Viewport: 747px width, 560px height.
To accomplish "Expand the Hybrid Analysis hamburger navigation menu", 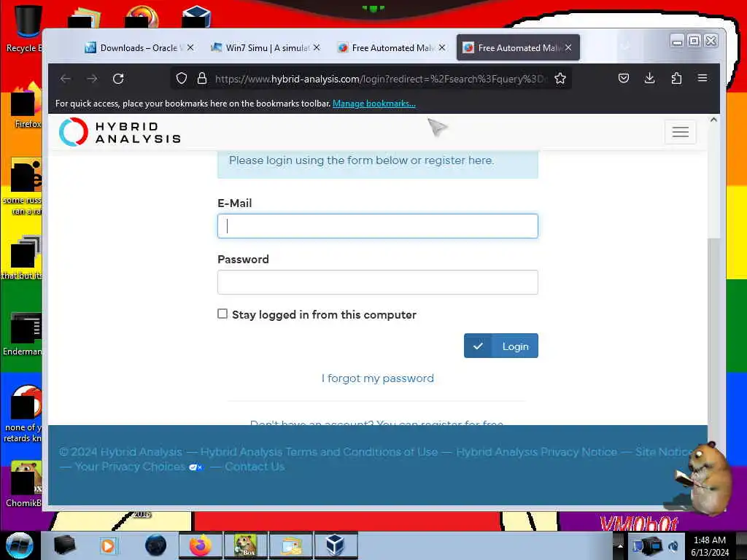I will [x=681, y=132].
